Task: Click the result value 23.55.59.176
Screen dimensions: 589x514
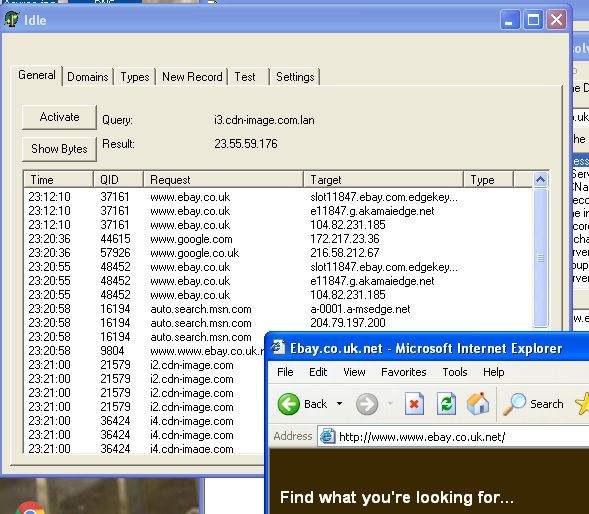Action: (246, 144)
